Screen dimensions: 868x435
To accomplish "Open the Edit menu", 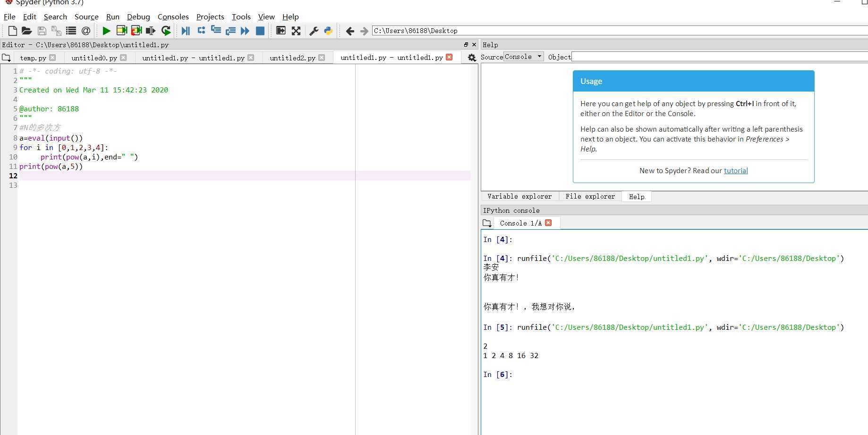I will point(29,17).
